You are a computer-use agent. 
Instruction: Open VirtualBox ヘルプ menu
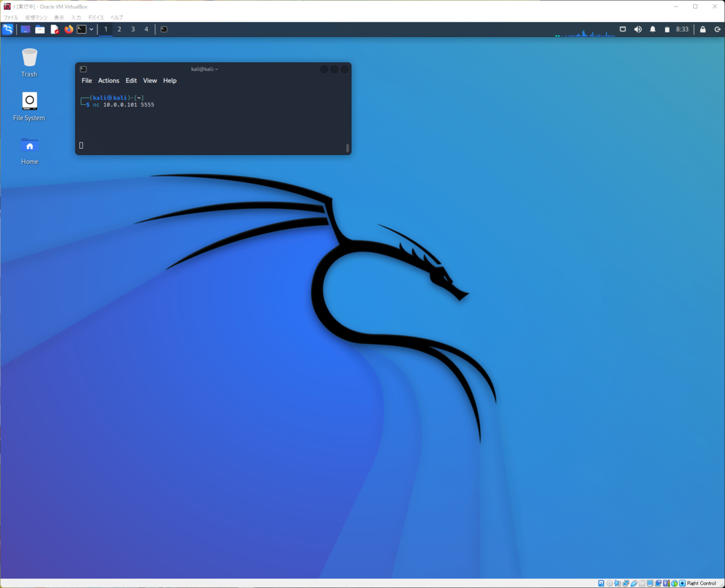pos(116,18)
